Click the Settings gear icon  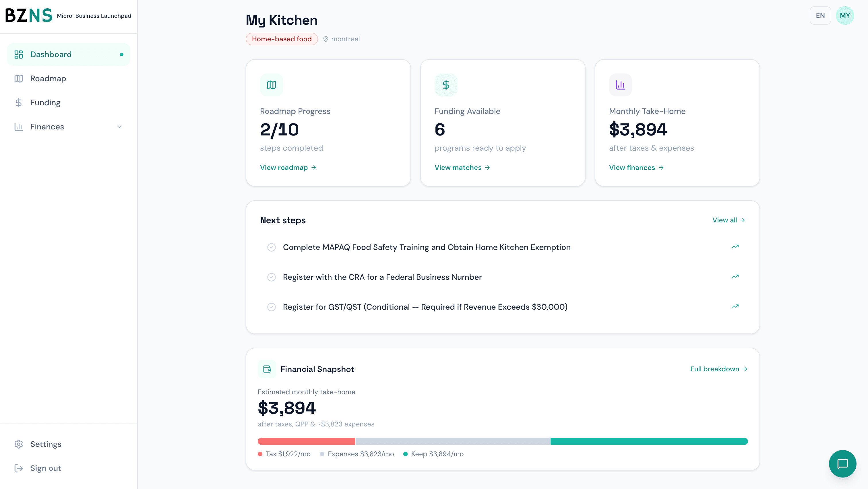click(x=19, y=444)
